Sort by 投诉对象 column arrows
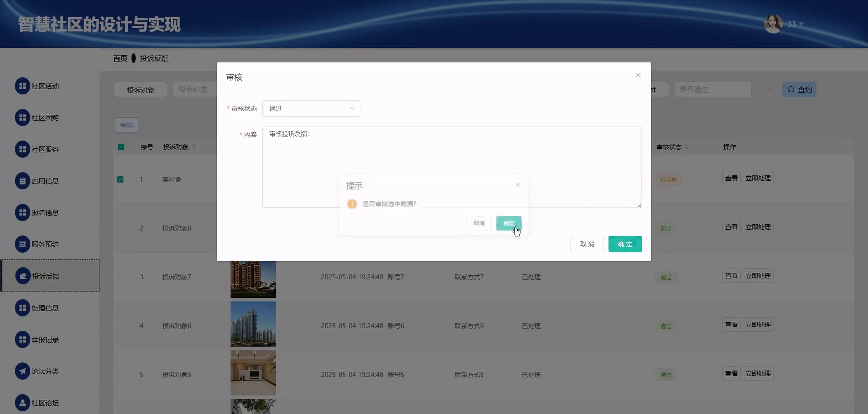 (x=194, y=147)
